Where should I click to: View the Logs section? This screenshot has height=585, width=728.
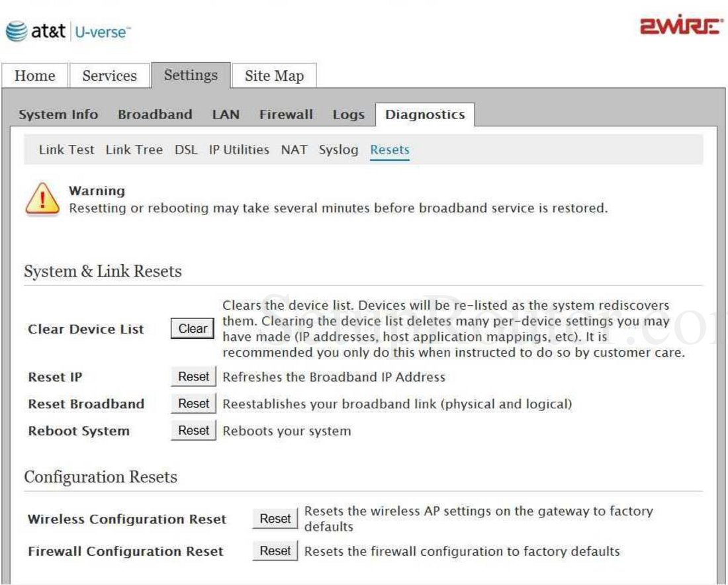click(348, 114)
